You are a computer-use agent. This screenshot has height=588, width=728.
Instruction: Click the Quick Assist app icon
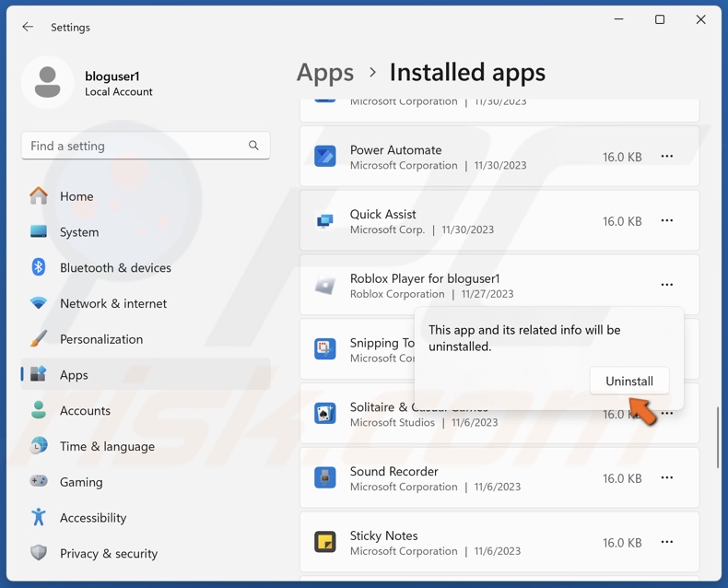(325, 221)
